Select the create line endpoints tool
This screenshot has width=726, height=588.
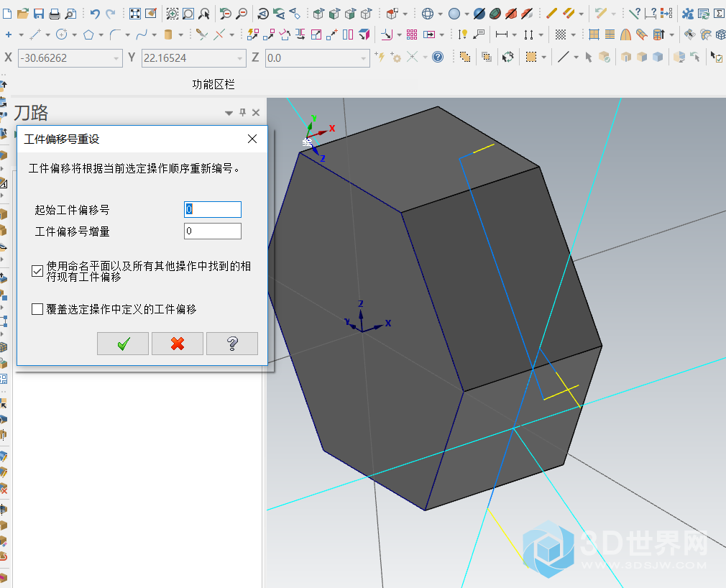tap(35, 35)
